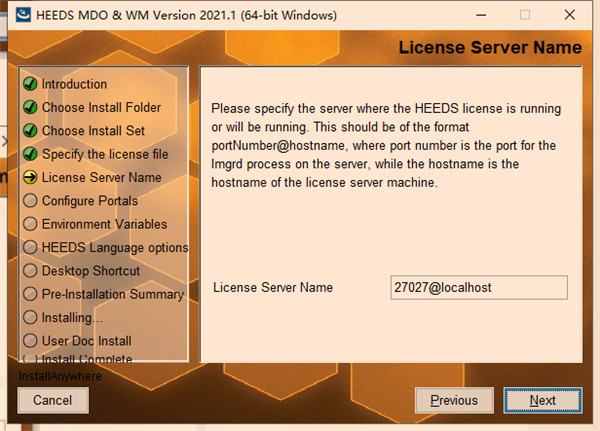600x431 pixels.
Task: Click the License Server Name heading at top right
Action: coord(490,47)
